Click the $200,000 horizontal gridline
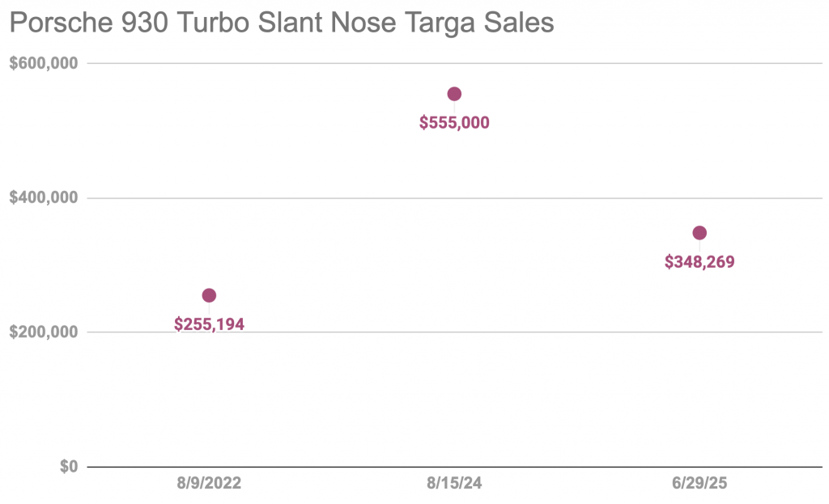Screen dimensions: 829x504 point(486,332)
